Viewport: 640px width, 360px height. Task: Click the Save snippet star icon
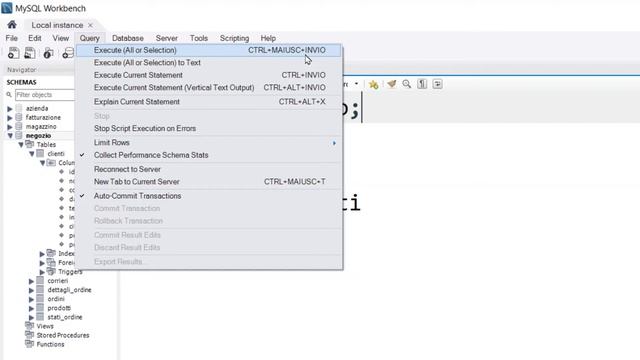(x=373, y=84)
